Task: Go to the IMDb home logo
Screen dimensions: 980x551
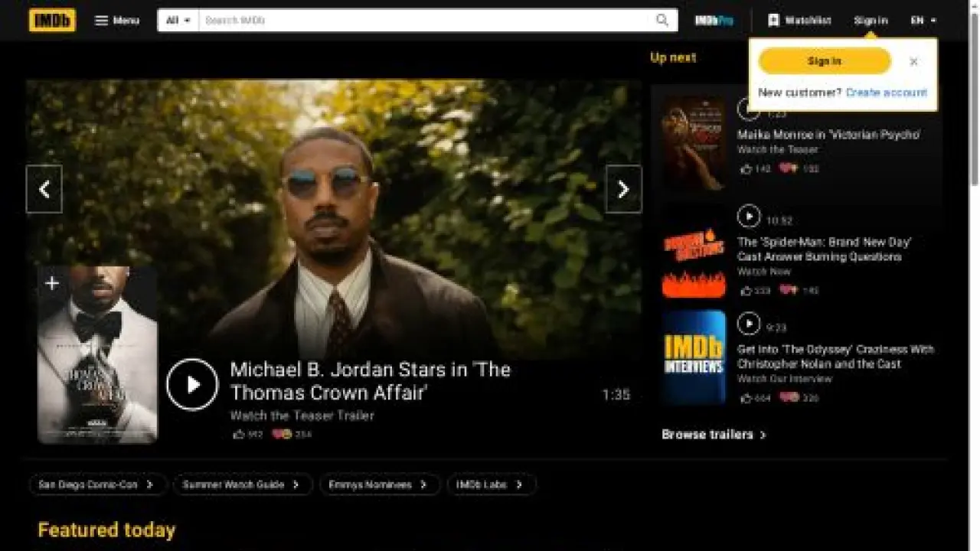Action: pyautogui.click(x=52, y=21)
